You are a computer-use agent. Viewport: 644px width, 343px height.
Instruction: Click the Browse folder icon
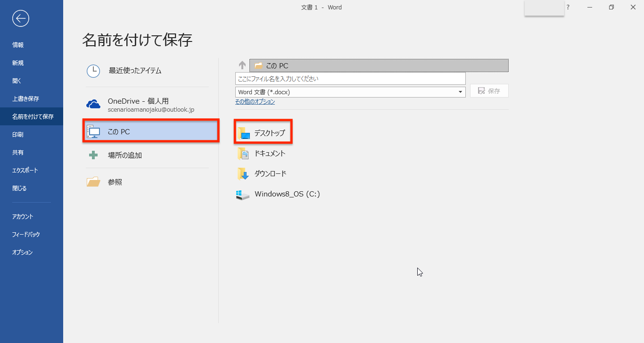(93, 182)
